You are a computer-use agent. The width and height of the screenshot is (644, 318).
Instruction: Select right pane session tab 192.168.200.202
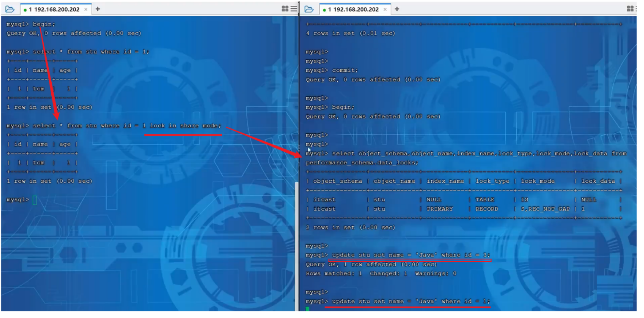(355, 9)
